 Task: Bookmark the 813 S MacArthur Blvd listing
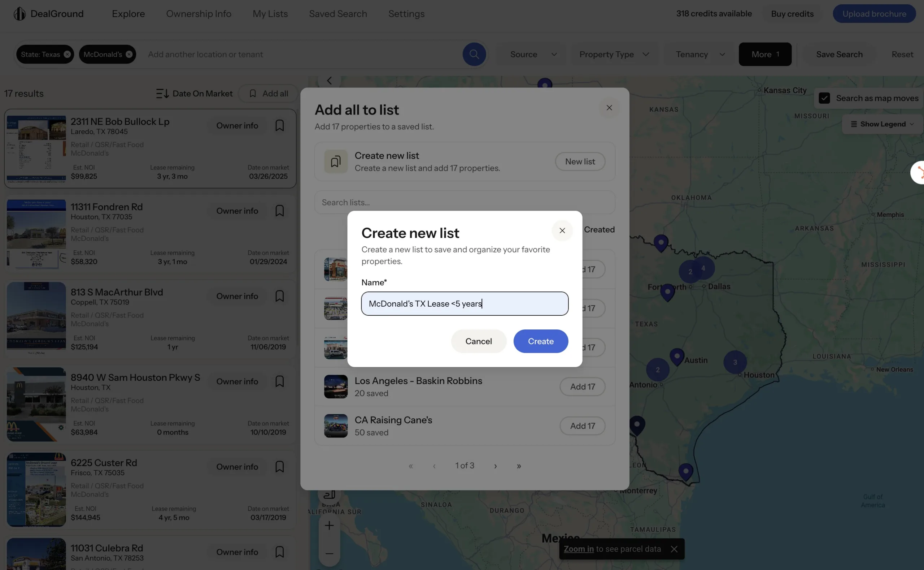tap(279, 296)
